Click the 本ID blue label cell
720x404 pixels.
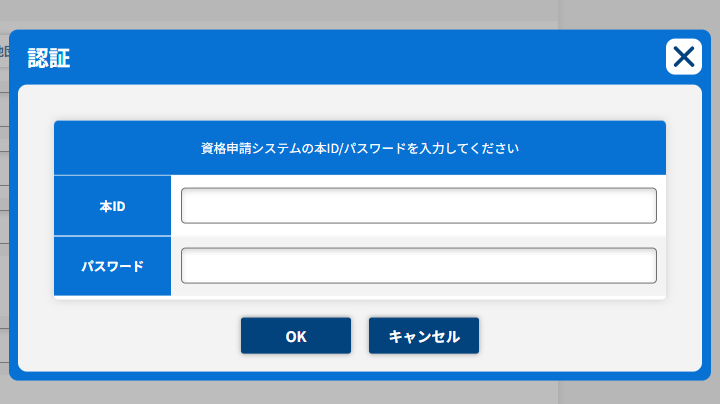[x=112, y=206]
